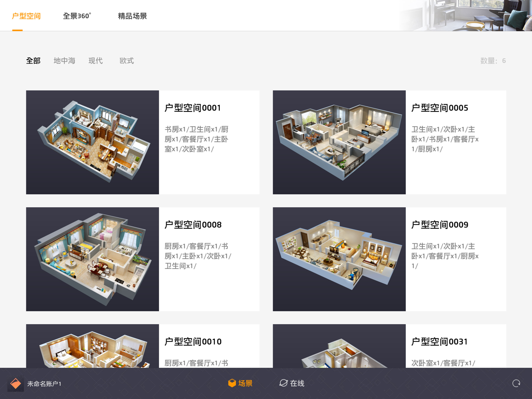The height and width of the screenshot is (399, 532).
Task: Click the title 户型空间0008
Action: pos(193,225)
